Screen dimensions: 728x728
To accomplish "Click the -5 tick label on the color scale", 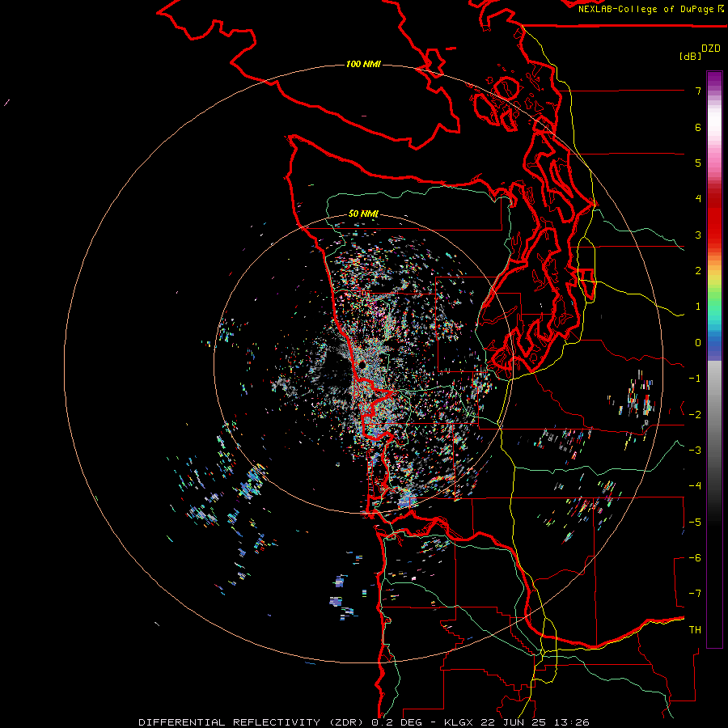I will (695, 523).
